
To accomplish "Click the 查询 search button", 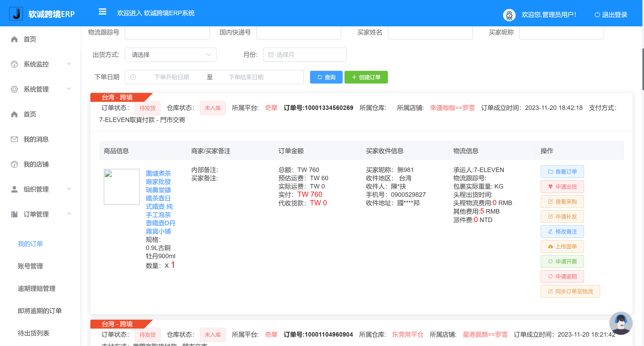I will (326, 77).
